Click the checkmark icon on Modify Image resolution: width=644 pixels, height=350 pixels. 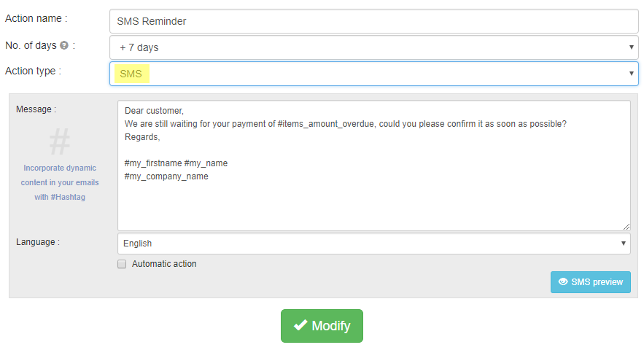tap(300, 326)
